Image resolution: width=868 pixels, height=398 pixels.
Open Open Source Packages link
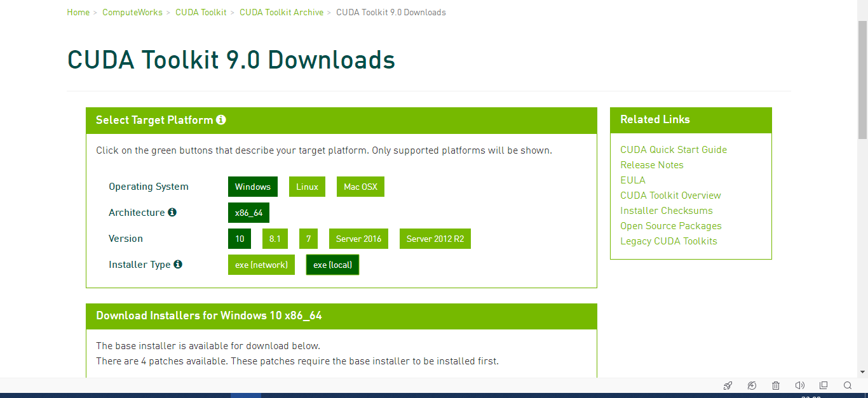[x=671, y=226]
